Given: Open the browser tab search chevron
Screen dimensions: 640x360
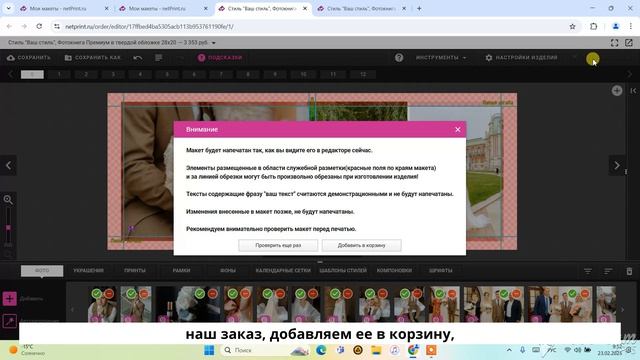Looking at the screenshot, I should click(8, 8).
